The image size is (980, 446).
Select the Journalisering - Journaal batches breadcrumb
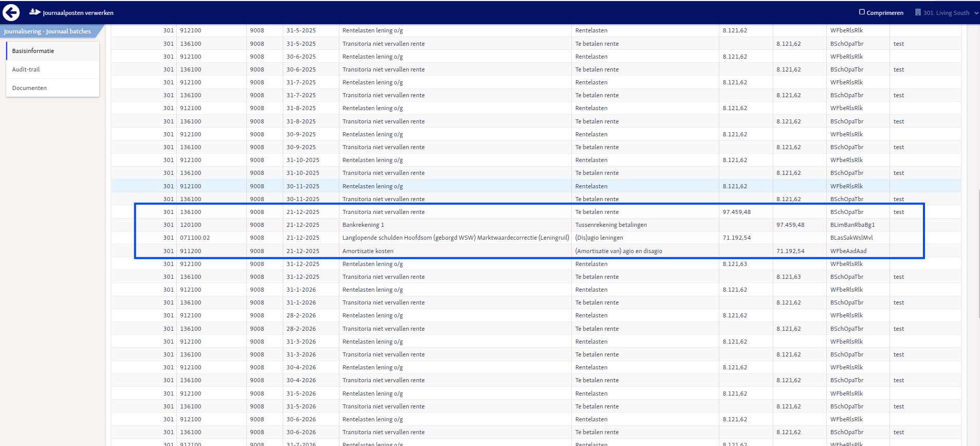[x=47, y=31]
